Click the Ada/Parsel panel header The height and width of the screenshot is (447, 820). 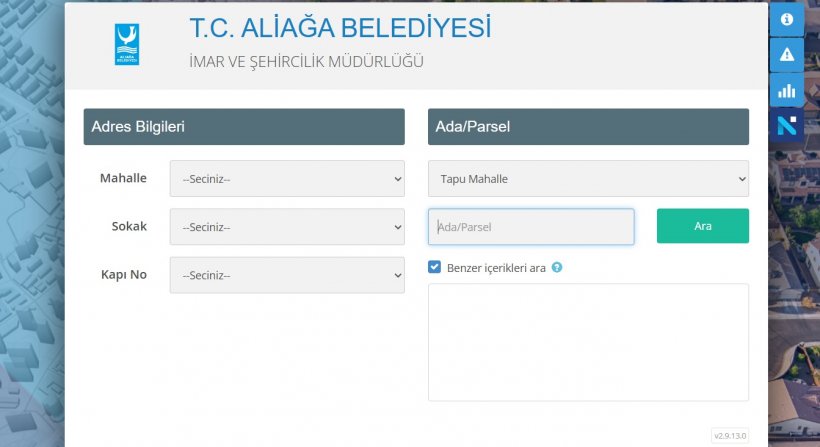point(588,127)
